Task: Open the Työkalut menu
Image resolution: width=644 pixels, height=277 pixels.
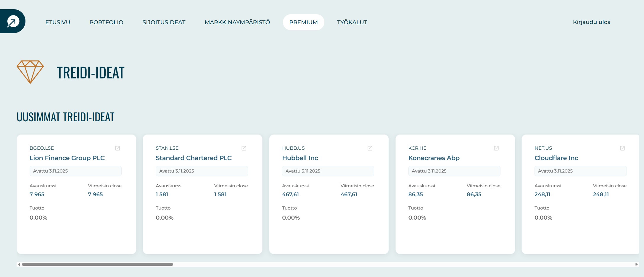Action: point(352,22)
